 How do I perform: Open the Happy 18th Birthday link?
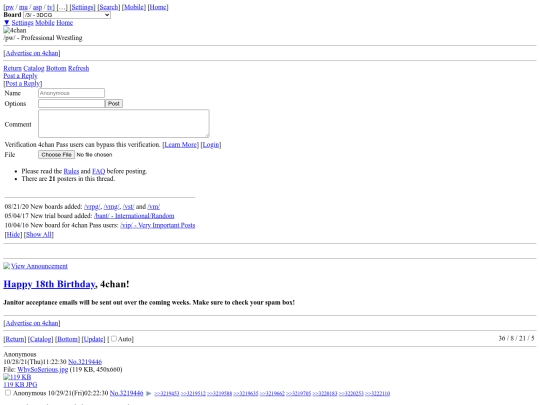pyautogui.click(x=49, y=284)
